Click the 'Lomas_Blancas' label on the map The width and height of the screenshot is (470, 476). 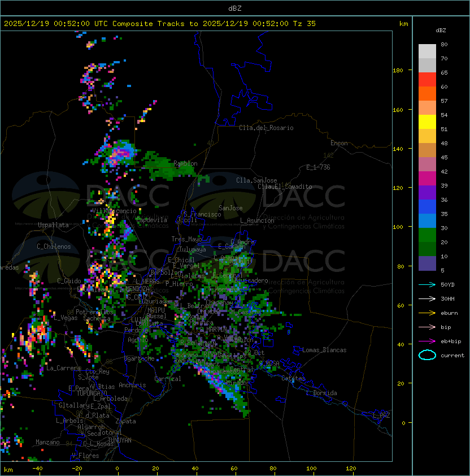324,350
